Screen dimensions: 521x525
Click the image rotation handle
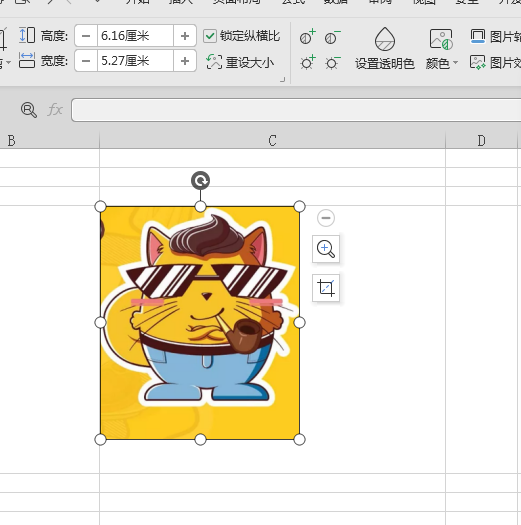(200, 181)
